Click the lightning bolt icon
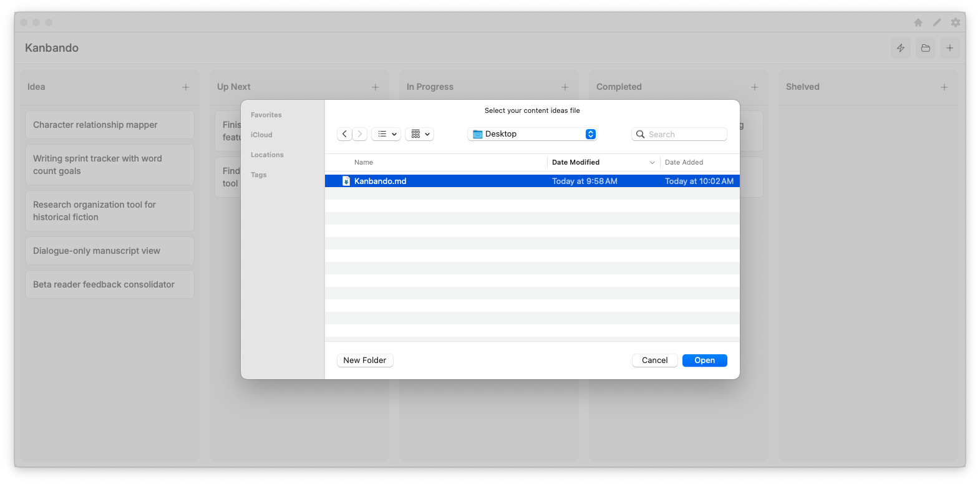The width and height of the screenshot is (980, 484). pos(901,48)
